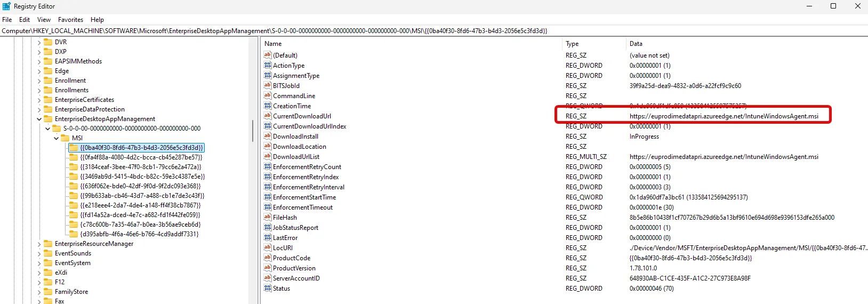Select key {99b633ab-cb46-43d7-a488-cb1e7de3c43f}
This screenshot has width=868, height=304.
click(x=142, y=195)
